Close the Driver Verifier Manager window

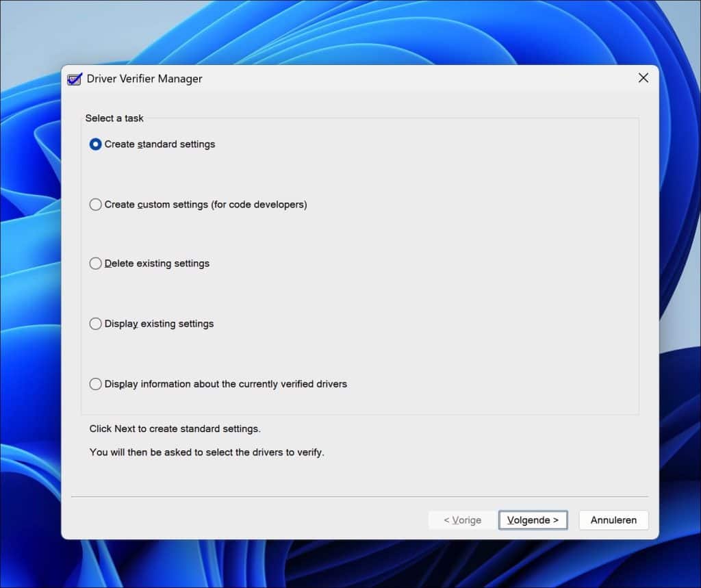[642, 77]
